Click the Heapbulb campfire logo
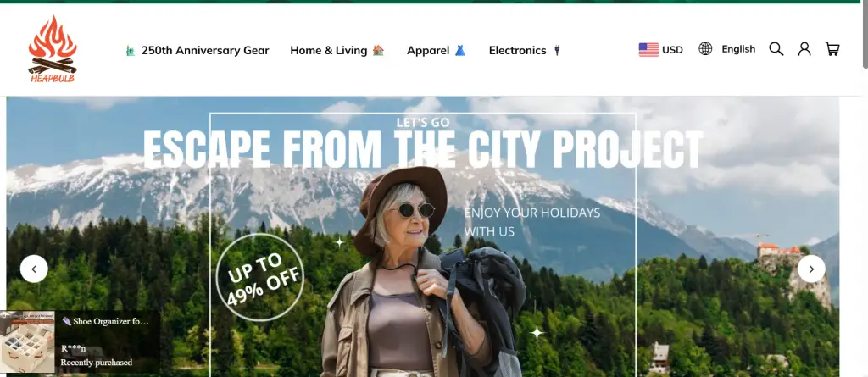Screen dimensions: 868x377 tap(53, 49)
